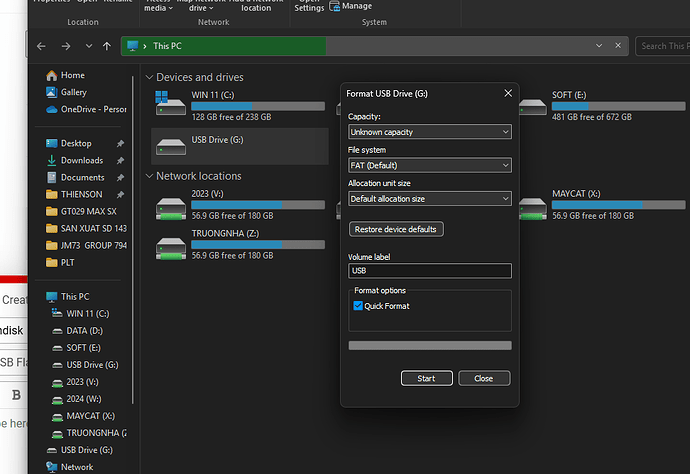This screenshot has width=690, height=474.
Task: Open the JM73 GROUP 794 folder
Action: click(x=86, y=246)
